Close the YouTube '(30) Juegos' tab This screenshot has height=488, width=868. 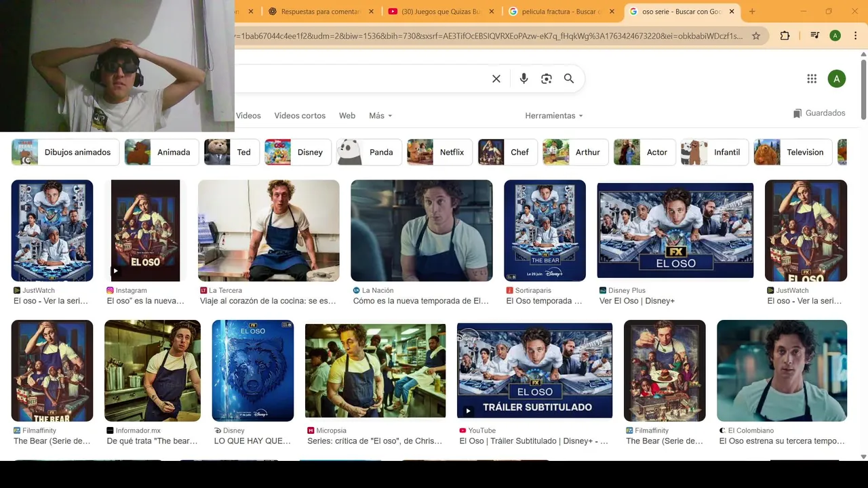click(x=491, y=12)
